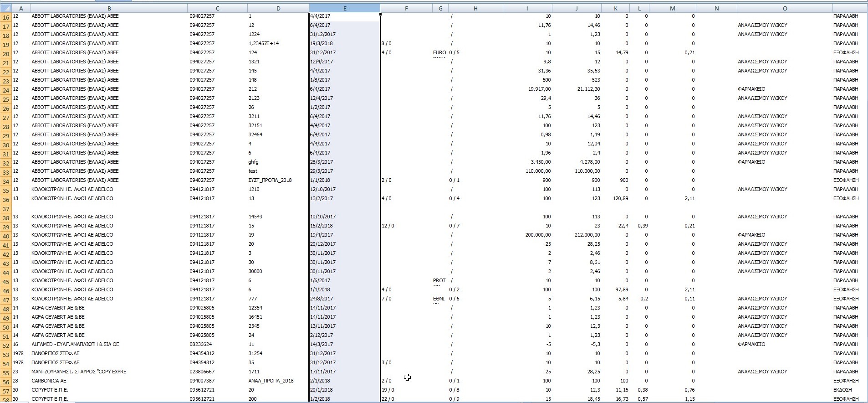Select column L header

pyautogui.click(x=639, y=8)
